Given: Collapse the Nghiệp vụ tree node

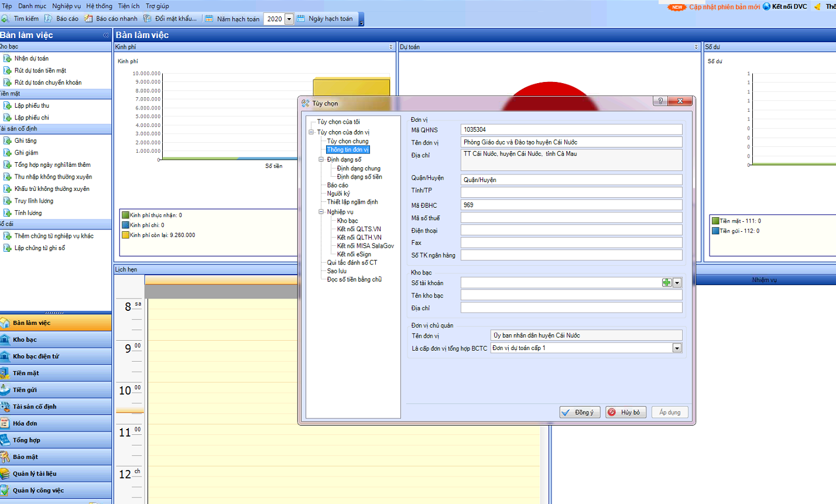Looking at the screenshot, I should point(321,212).
